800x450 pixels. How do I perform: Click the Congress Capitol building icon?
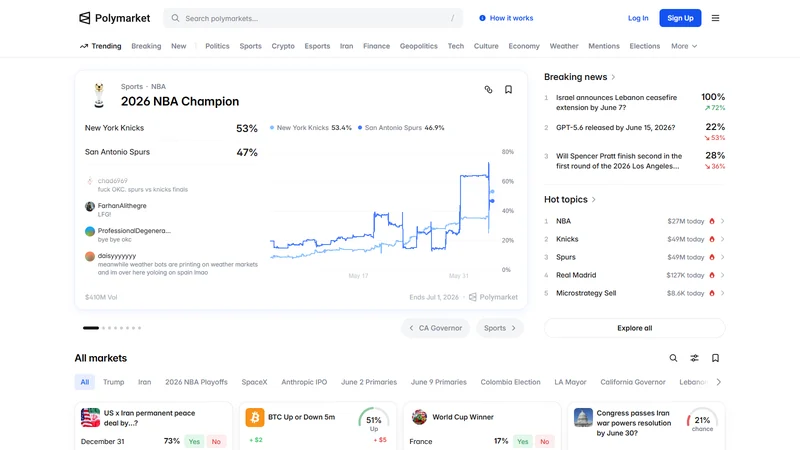click(x=583, y=417)
